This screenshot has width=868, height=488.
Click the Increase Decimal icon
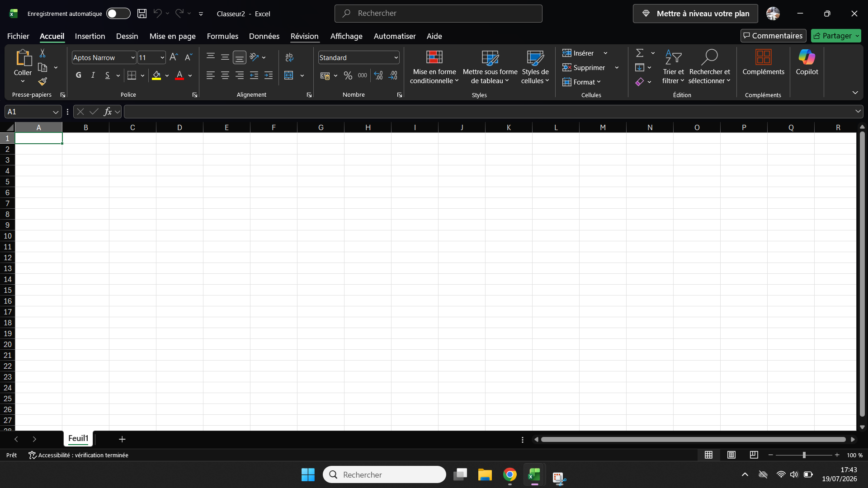point(378,75)
